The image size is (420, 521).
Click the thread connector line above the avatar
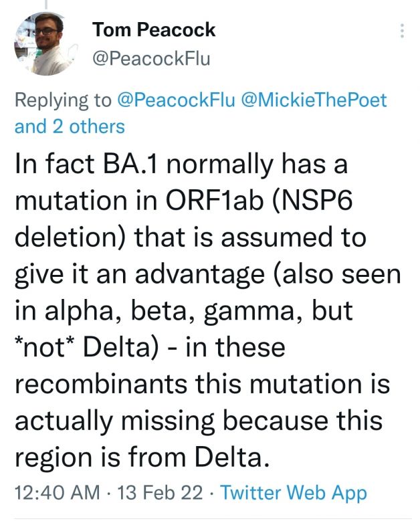(x=46, y=4)
